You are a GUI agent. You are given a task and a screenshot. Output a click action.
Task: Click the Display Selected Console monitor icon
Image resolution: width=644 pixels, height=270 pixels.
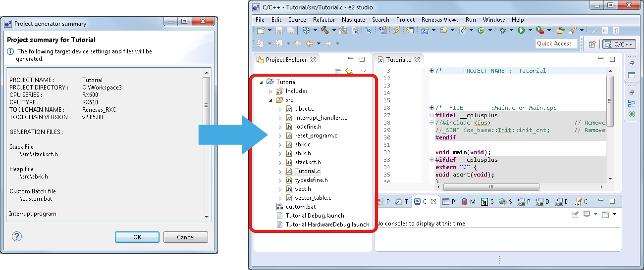pos(587,214)
